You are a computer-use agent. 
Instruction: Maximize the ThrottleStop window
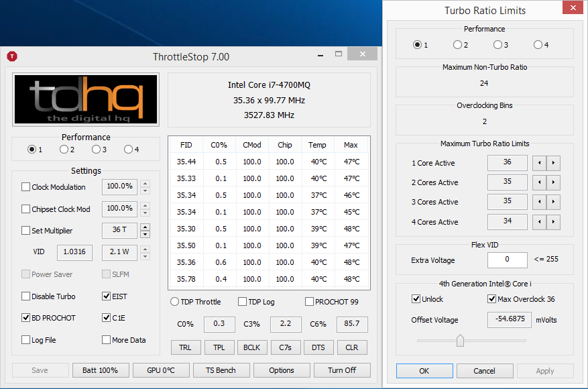tap(338, 54)
